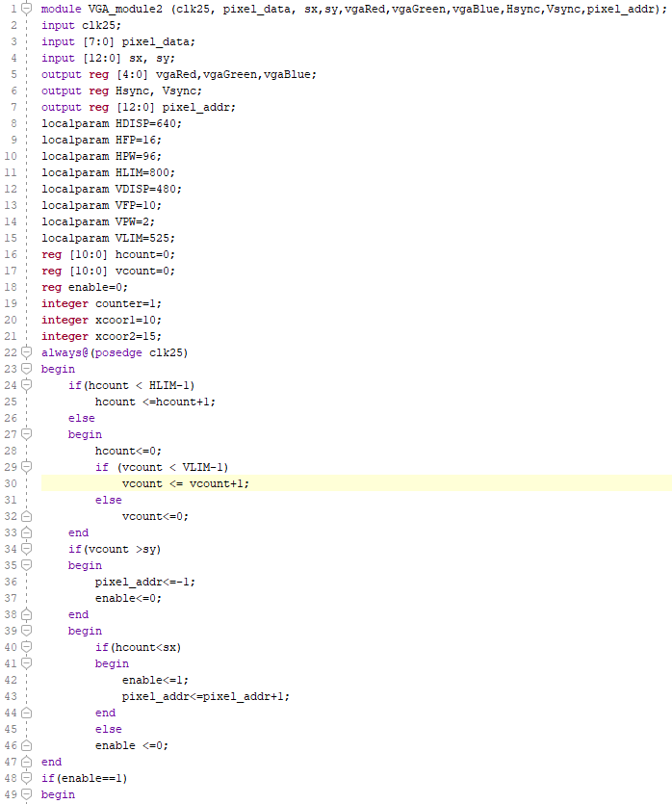Image resolution: width=672 pixels, height=804 pixels.
Task: Collapse the begin block fold marker on line 35
Action: click(27, 565)
